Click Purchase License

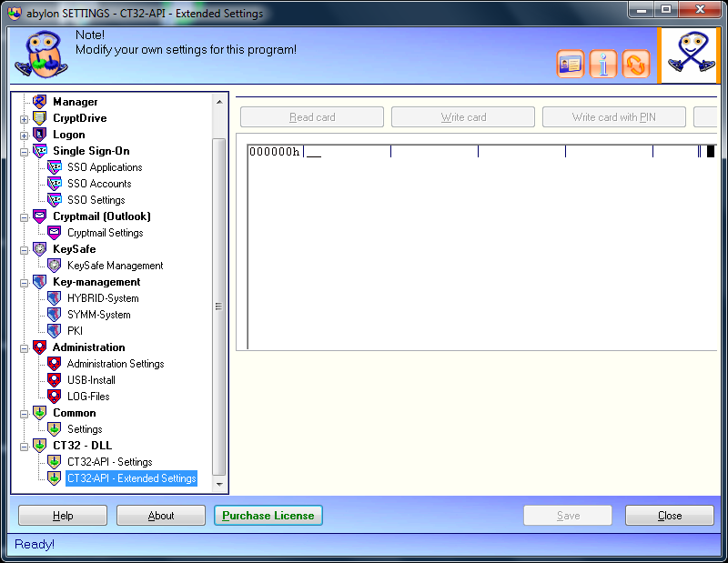tap(268, 516)
